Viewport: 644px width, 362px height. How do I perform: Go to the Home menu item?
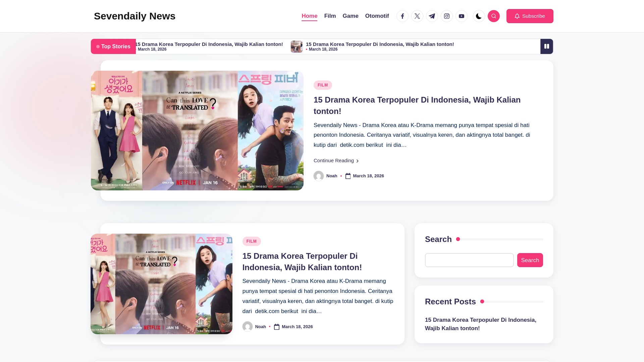(309, 16)
